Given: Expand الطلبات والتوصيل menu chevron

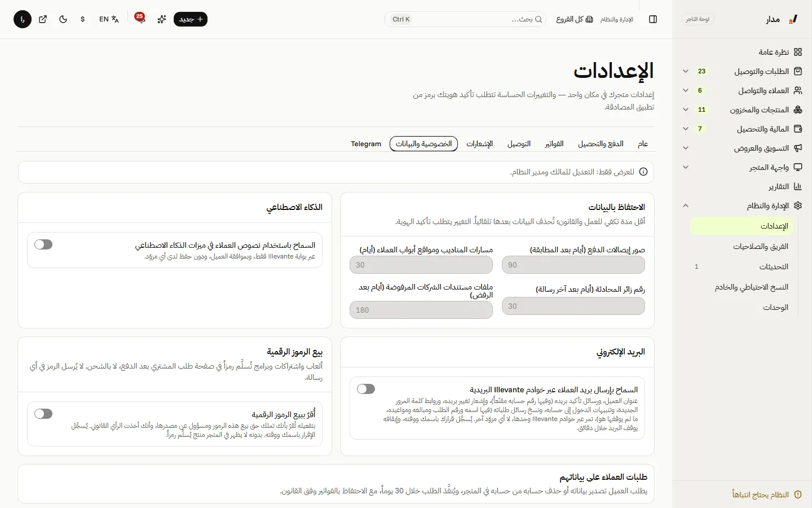Looking at the screenshot, I should [x=686, y=71].
